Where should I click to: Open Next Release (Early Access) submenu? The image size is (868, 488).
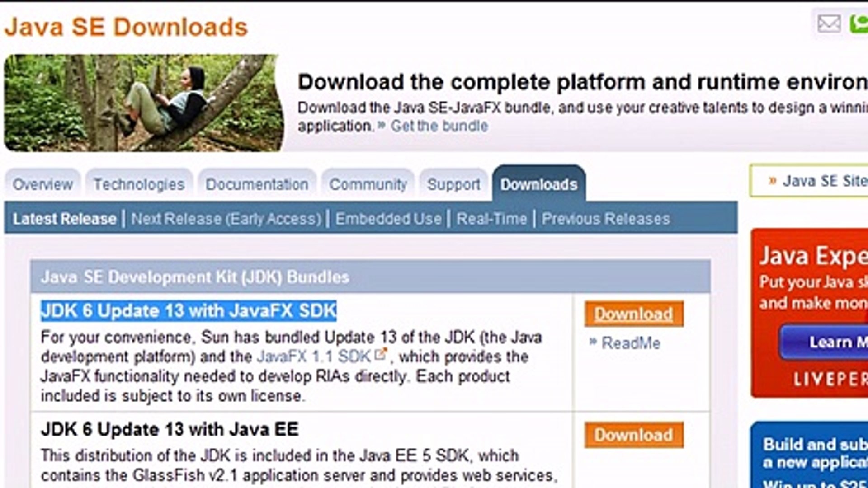(x=226, y=219)
